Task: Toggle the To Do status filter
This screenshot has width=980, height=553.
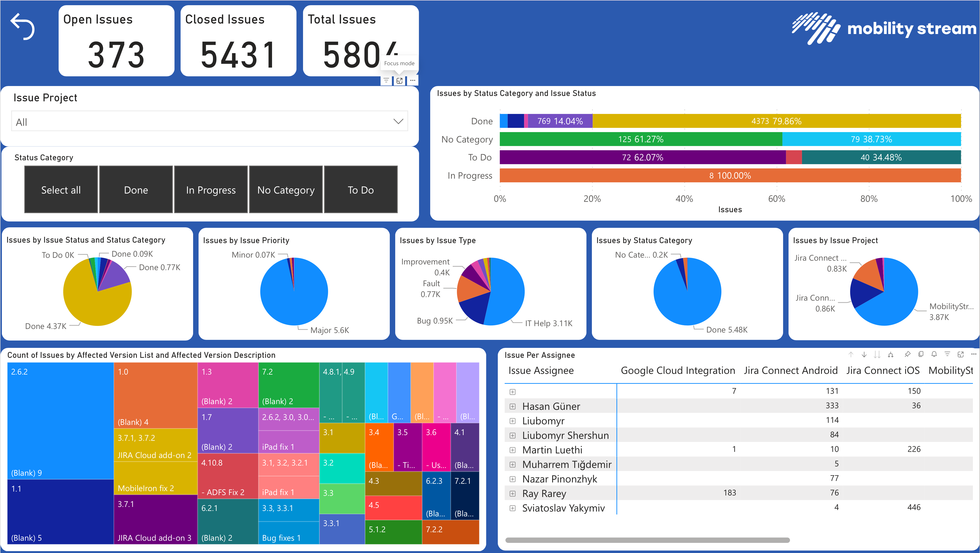Action: (360, 189)
